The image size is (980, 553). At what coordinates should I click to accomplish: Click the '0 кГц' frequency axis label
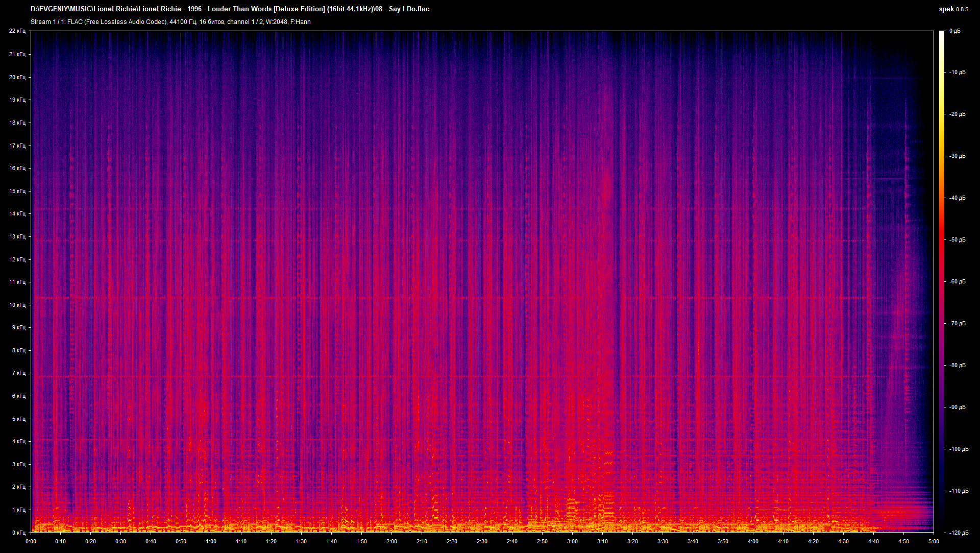pos(19,532)
